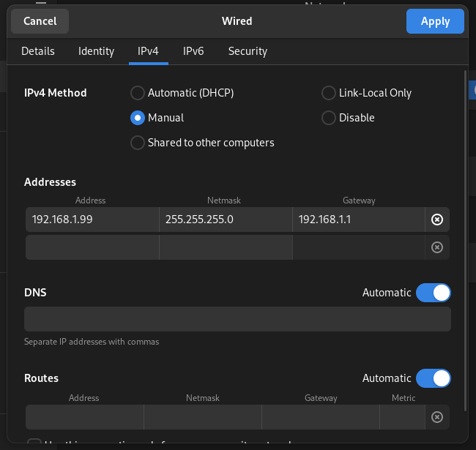Edit the 255.255.255.0 netmask field
The image size is (476, 450).
226,220
